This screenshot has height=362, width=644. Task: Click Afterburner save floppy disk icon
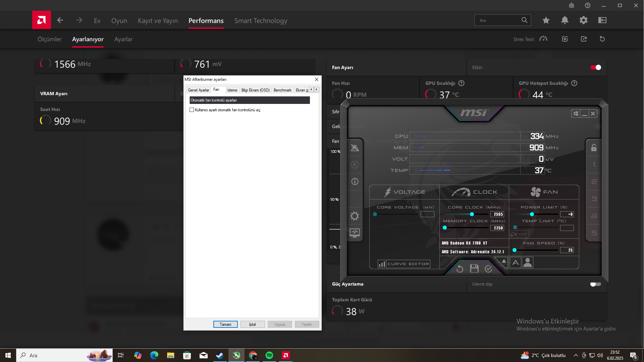[474, 268]
